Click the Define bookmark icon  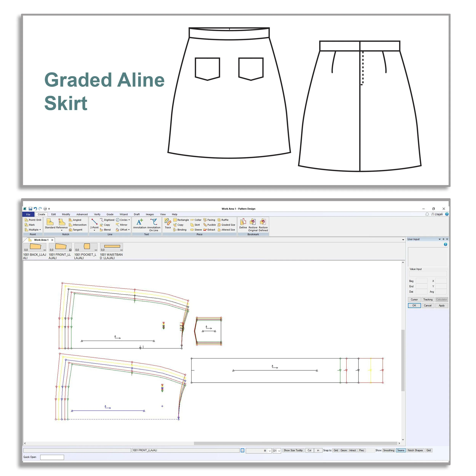pyautogui.click(x=243, y=224)
